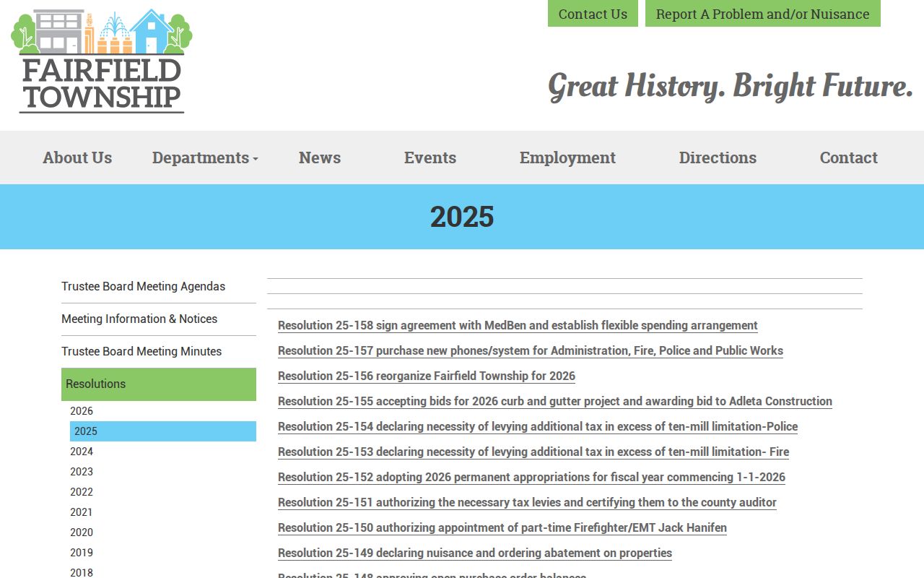The width and height of the screenshot is (924, 578).
Task: Open Resolution 25-152 permanent appropriations
Action: pyautogui.click(x=531, y=478)
